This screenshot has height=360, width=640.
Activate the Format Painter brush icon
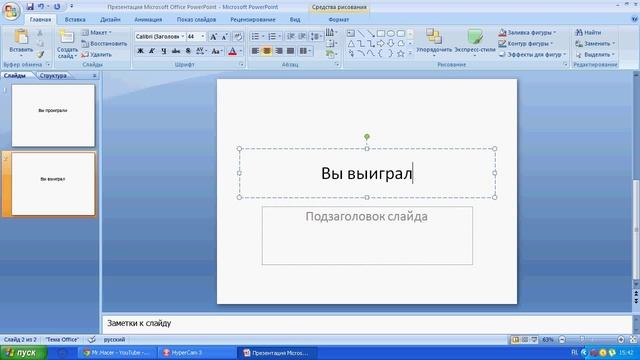pyautogui.click(x=40, y=54)
